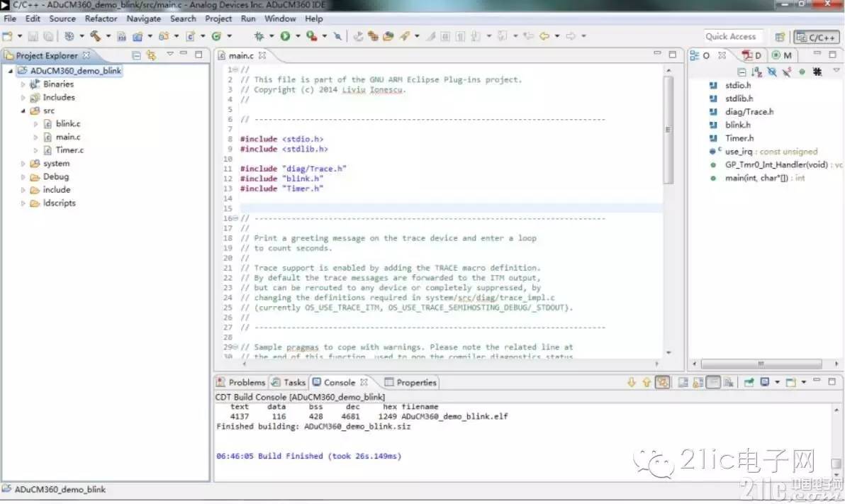Toggle Hide Fields icon in Outline
This screenshot has height=504, width=845.
pyautogui.click(x=772, y=72)
